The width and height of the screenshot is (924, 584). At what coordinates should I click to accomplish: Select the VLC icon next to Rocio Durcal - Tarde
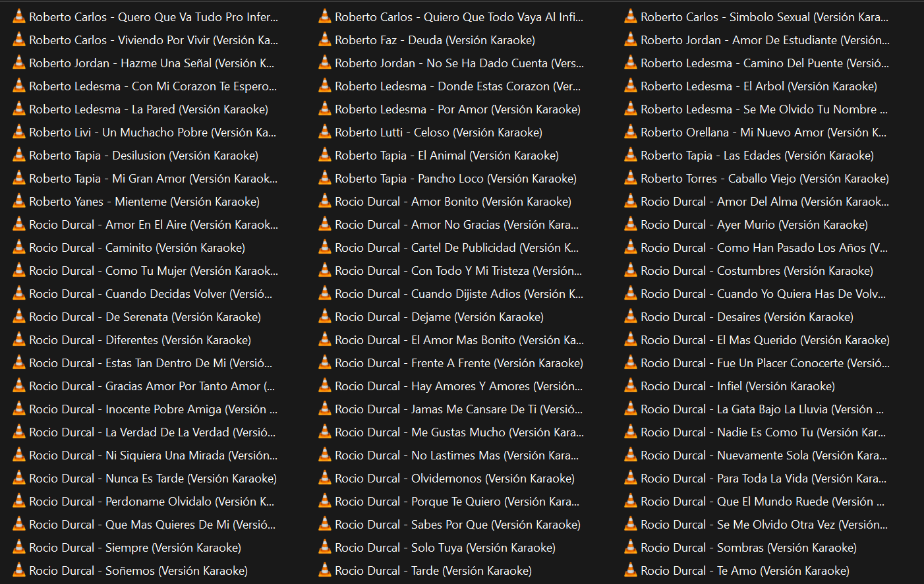click(x=325, y=570)
